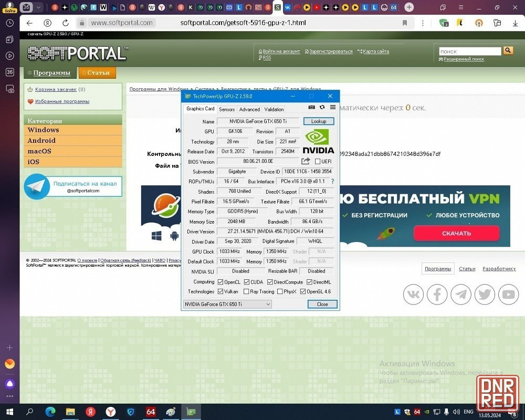The width and height of the screenshot is (525, 420).
Task: Click the site search input field
Action: click(470, 51)
